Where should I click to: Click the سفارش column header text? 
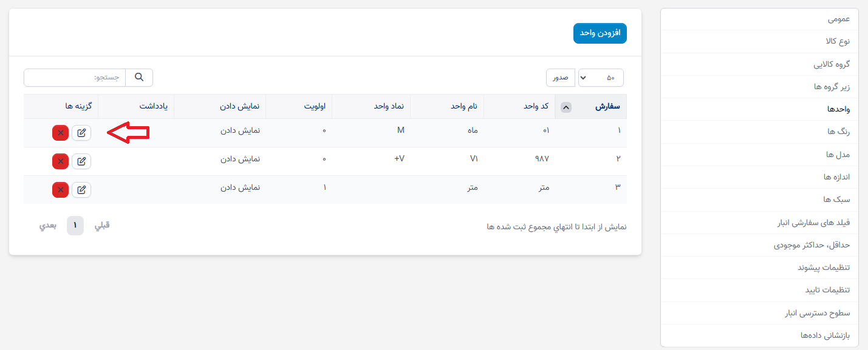tap(607, 106)
